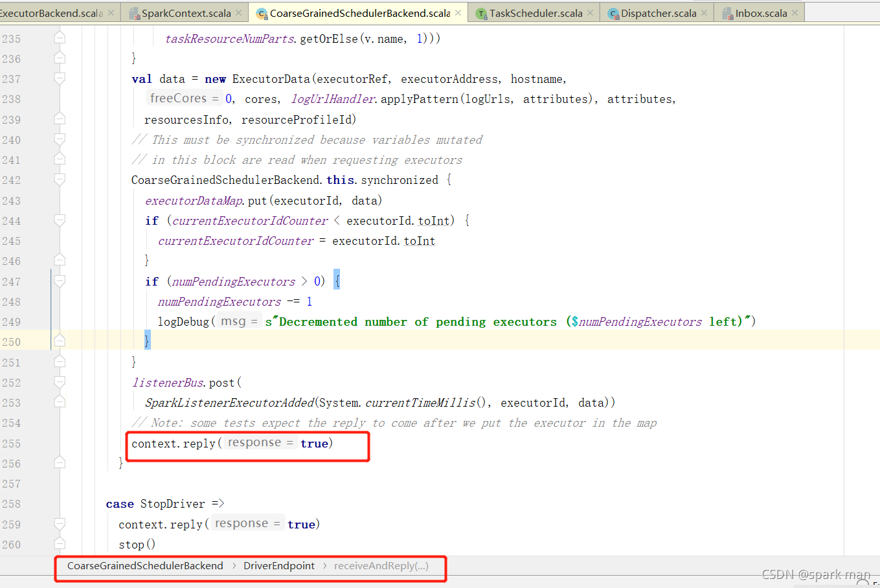
Task: Click line number 258 in the gutter
Action: click(12, 504)
